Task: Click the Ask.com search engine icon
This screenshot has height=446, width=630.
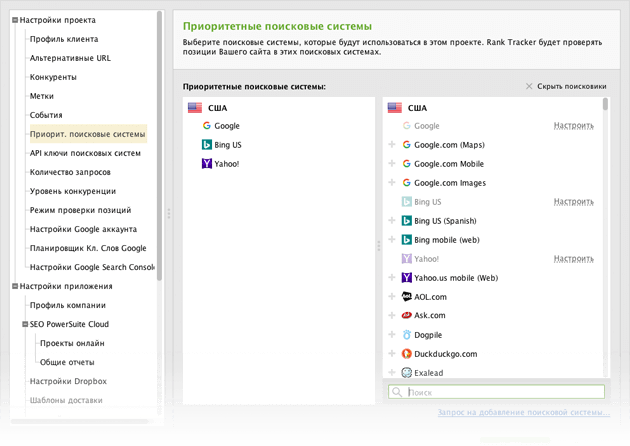Action: pyautogui.click(x=407, y=316)
